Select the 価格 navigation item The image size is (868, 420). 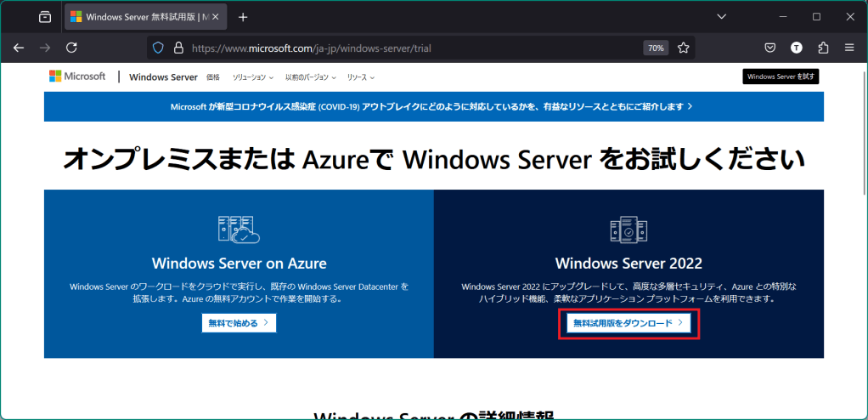[x=212, y=77]
